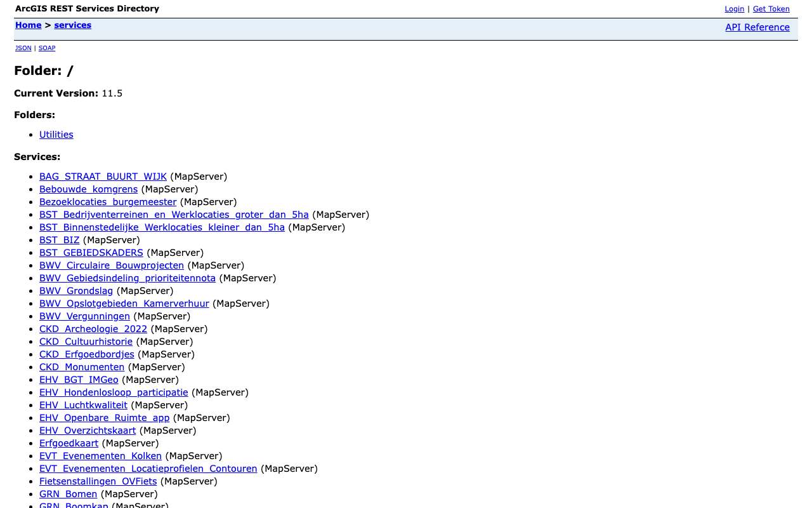This screenshot has width=812, height=508.
Task: Go to Home breadcrumb
Action: pyautogui.click(x=29, y=25)
